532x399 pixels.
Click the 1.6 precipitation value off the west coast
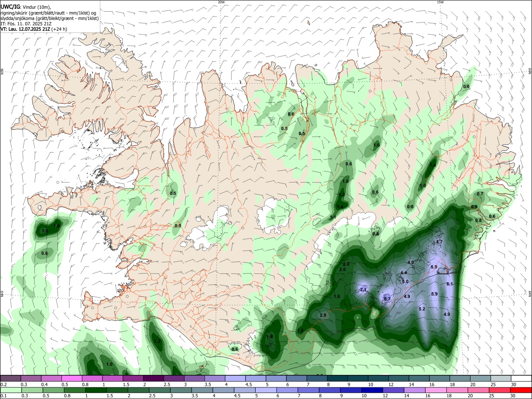(x=57, y=226)
